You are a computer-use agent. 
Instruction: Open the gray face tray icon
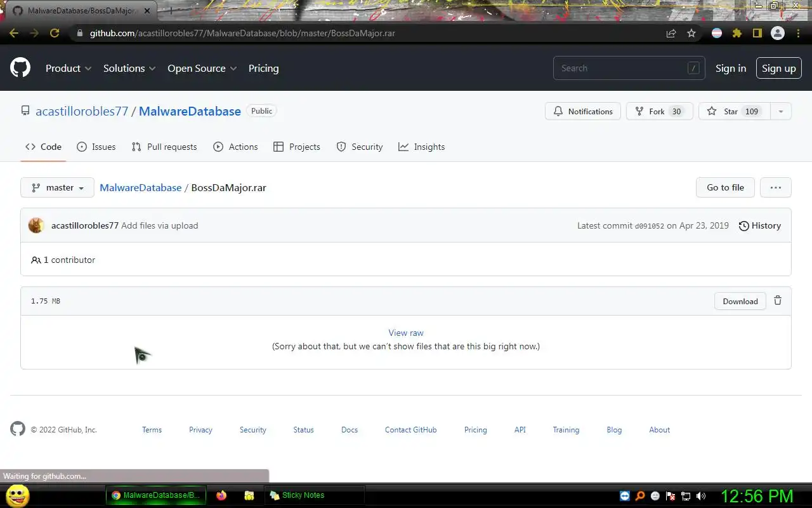[x=655, y=496]
